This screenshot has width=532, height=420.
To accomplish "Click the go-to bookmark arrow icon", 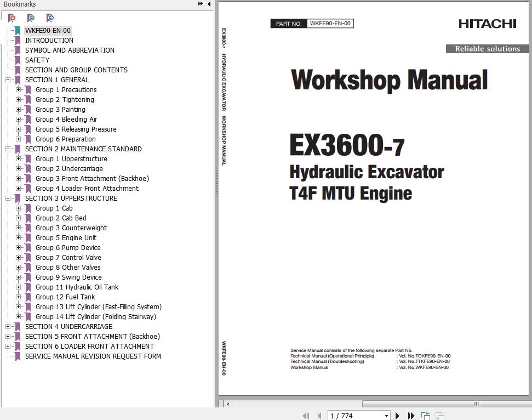I will point(49,18).
